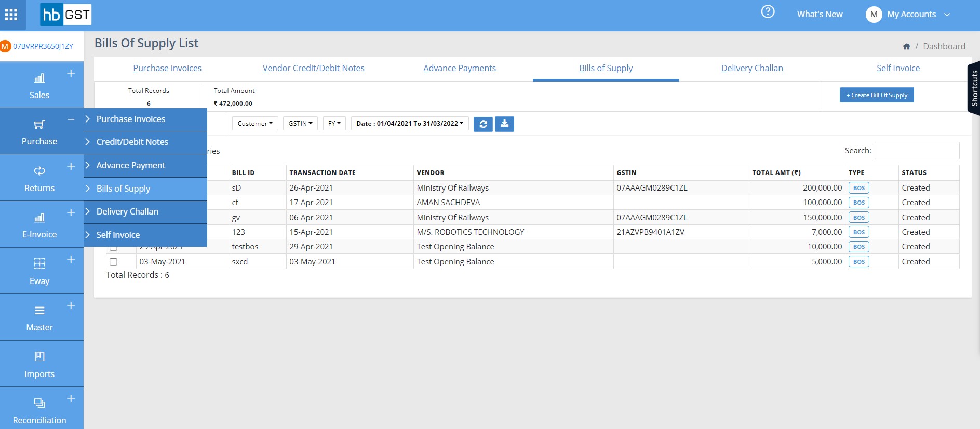The image size is (980, 429).
Task: Download the list using download icon
Action: (x=504, y=124)
